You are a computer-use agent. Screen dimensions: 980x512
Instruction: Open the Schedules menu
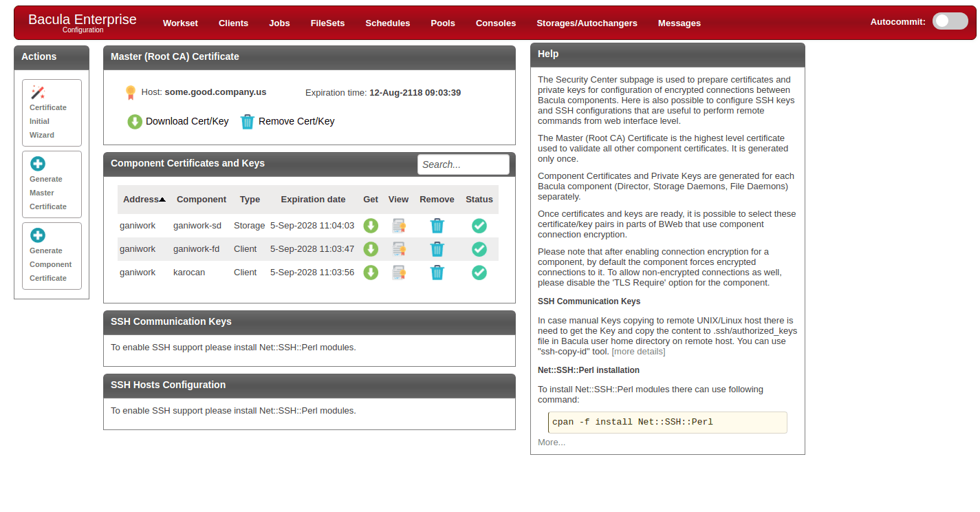[x=388, y=23]
